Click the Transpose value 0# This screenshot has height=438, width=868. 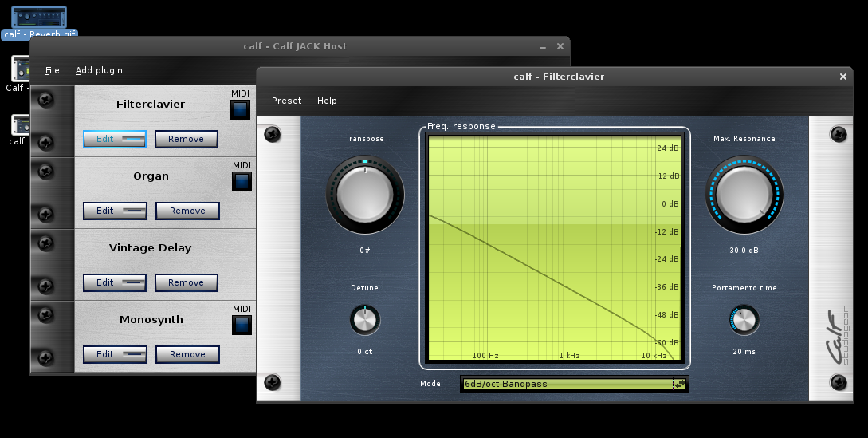point(365,251)
